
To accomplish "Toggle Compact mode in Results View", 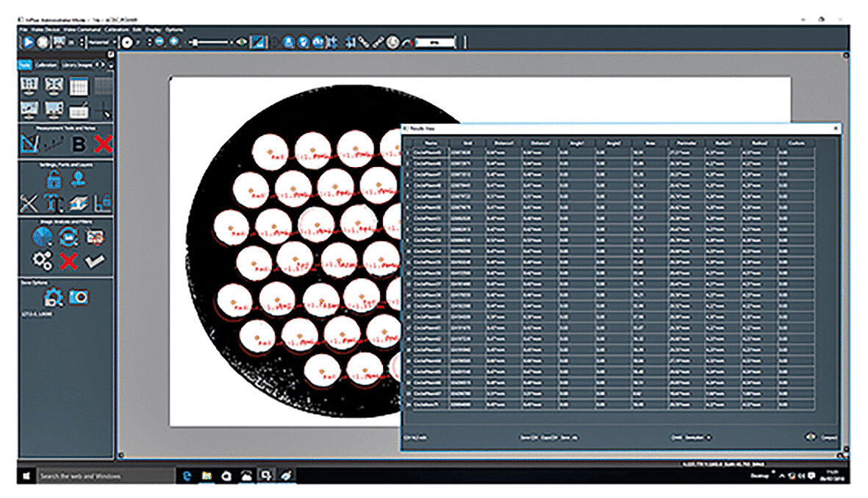I will click(x=829, y=438).
